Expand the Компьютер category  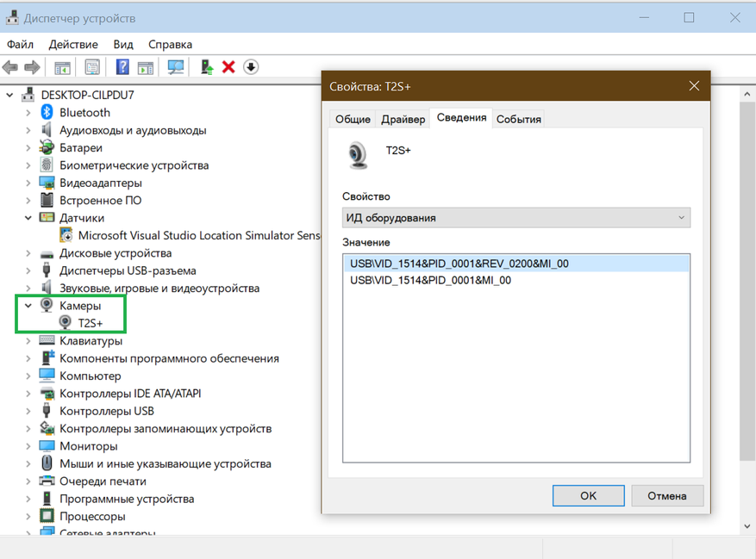(x=28, y=376)
